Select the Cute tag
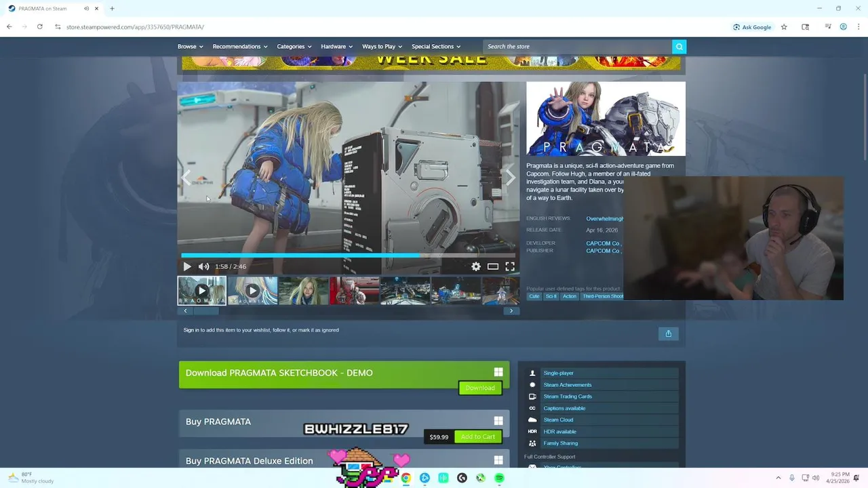Image resolution: width=868 pixels, height=488 pixels. point(534,296)
